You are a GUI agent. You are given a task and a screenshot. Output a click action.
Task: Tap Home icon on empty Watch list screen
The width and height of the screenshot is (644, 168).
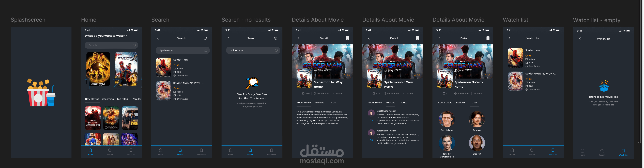[x=582, y=151]
